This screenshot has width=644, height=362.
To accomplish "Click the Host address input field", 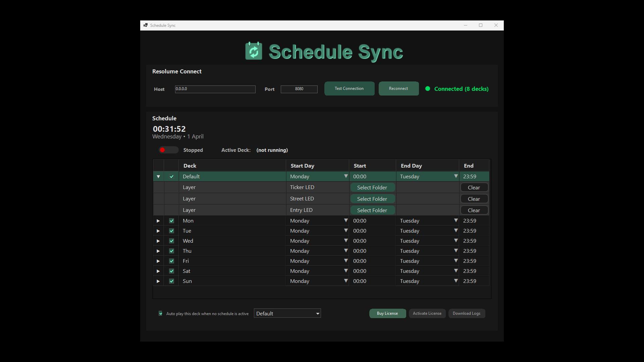I will coord(215,89).
